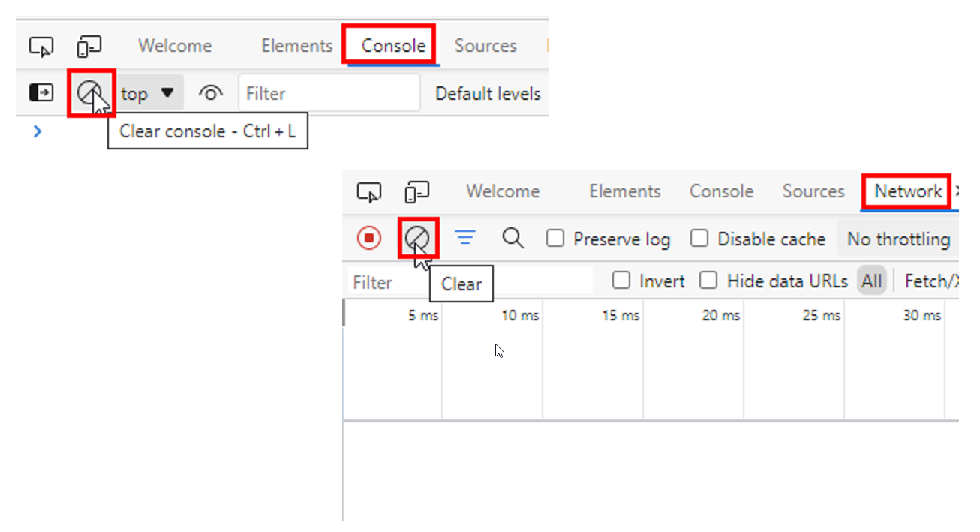Tick the Invert filter checkbox
980x532 pixels.
tap(621, 281)
